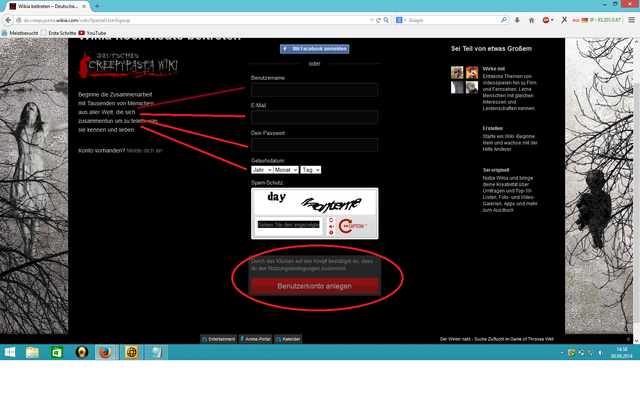This screenshot has height=405, width=640.
Task: Click Mit Facebook anmelden button
Action: point(314,49)
